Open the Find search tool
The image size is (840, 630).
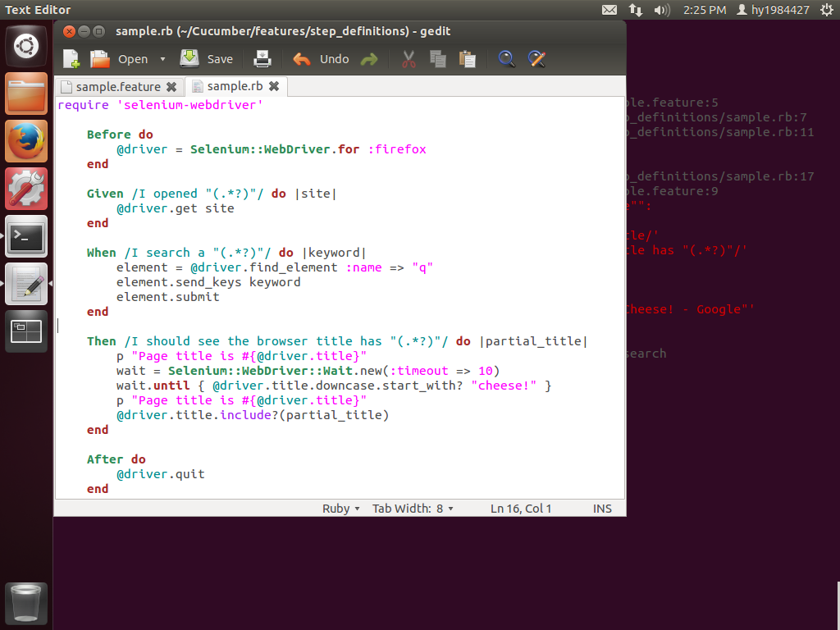(506, 59)
